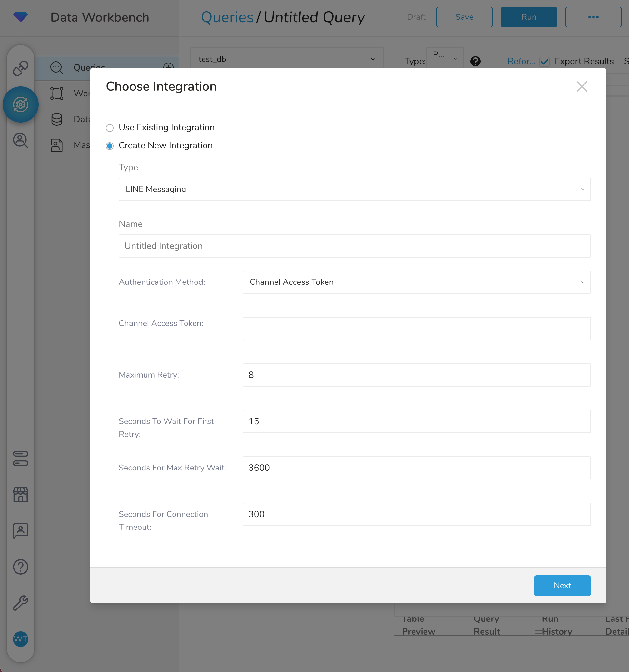
Task: Switch to the Table Preview tab
Action: pyautogui.click(x=418, y=625)
